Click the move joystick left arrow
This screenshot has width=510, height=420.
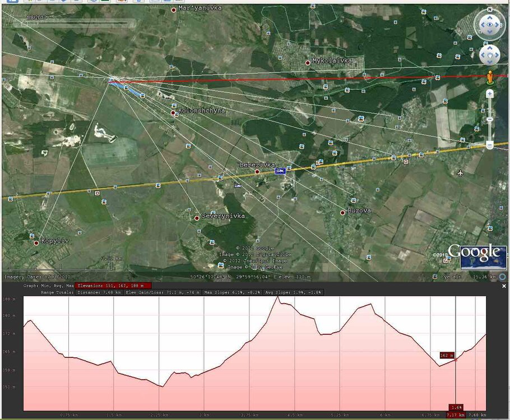483,55
